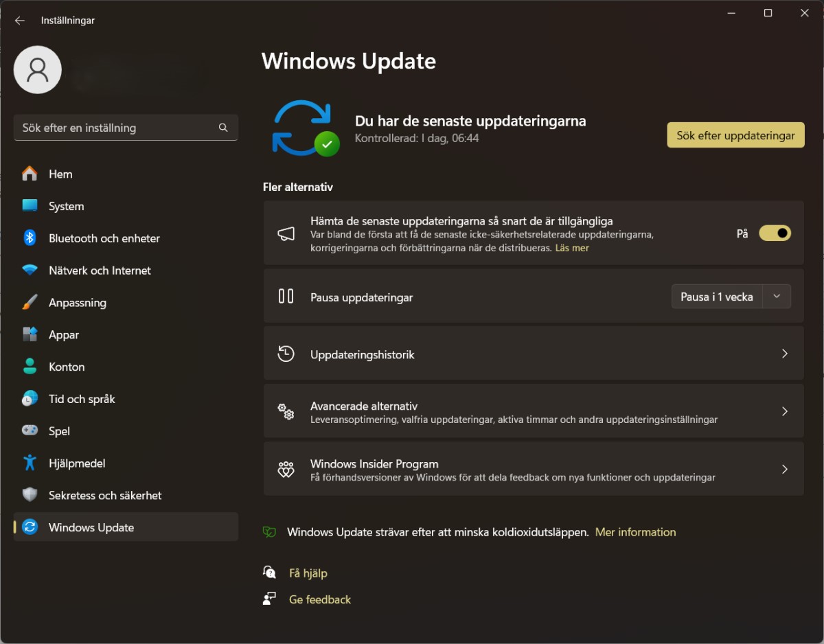
Task: Expand Avancerade alternativ with its chevron
Action: (785, 411)
